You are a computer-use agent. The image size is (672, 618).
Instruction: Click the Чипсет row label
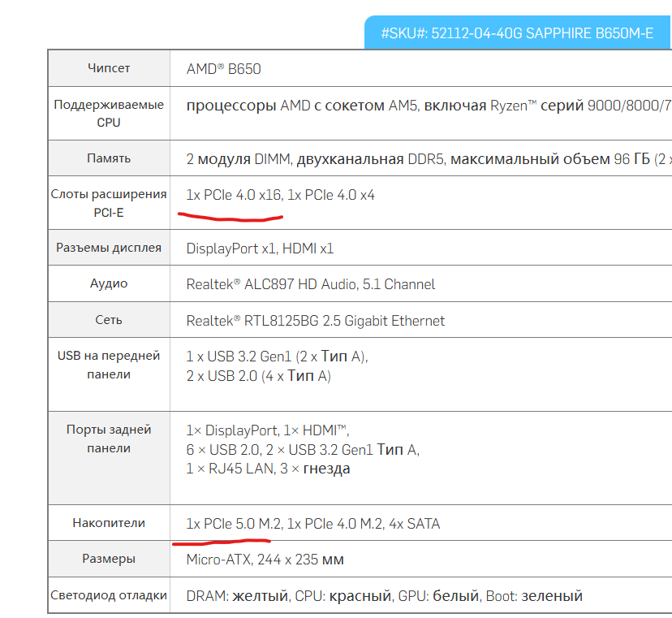tap(109, 69)
